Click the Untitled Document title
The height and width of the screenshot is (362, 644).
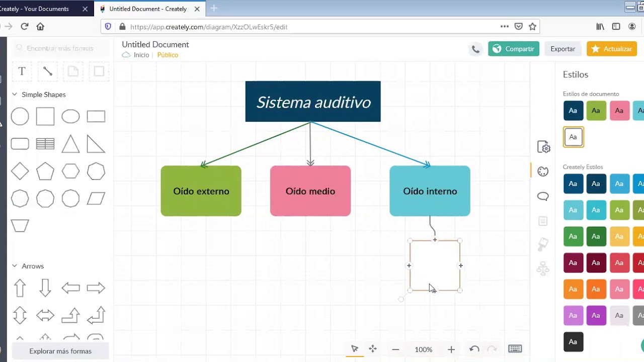[x=155, y=44]
